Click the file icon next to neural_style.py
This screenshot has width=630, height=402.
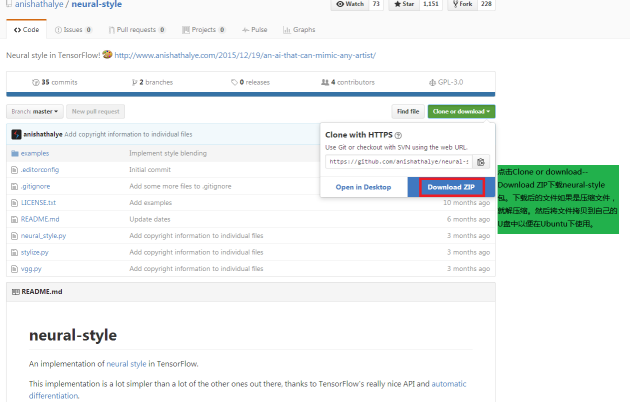point(14,236)
